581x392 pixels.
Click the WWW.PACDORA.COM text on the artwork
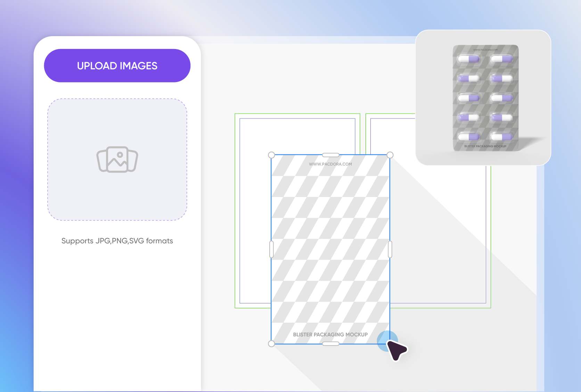tap(330, 164)
